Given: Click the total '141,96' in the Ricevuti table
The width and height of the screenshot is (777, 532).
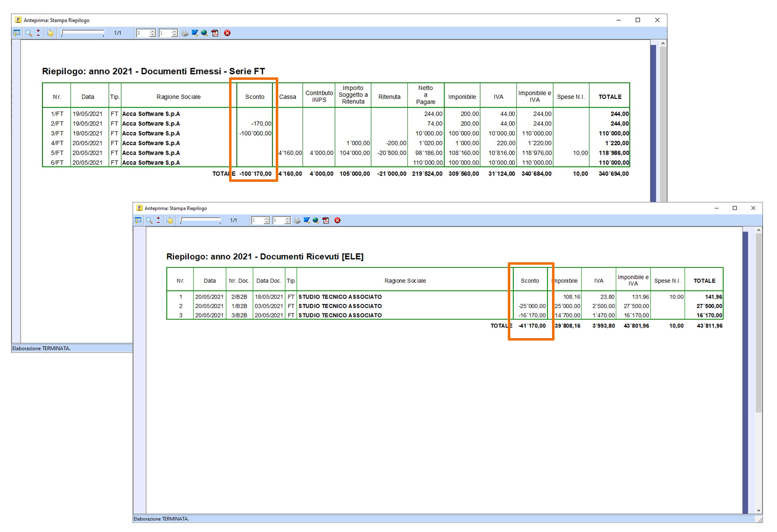Looking at the screenshot, I should tap(714, 297).
